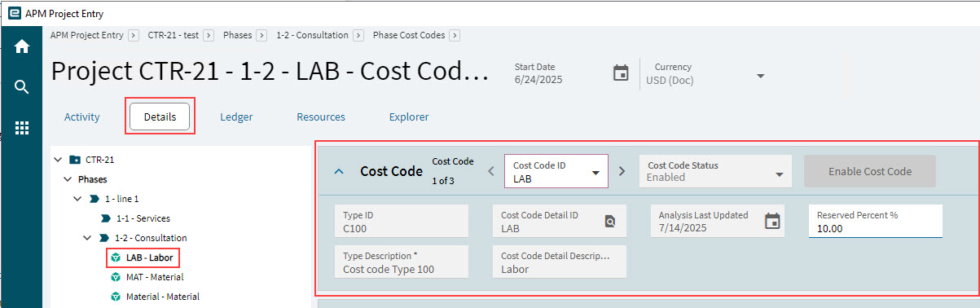Collapse the 1-2 - Consultation tree node
The image size is (980, 308).
pos(87,238)
